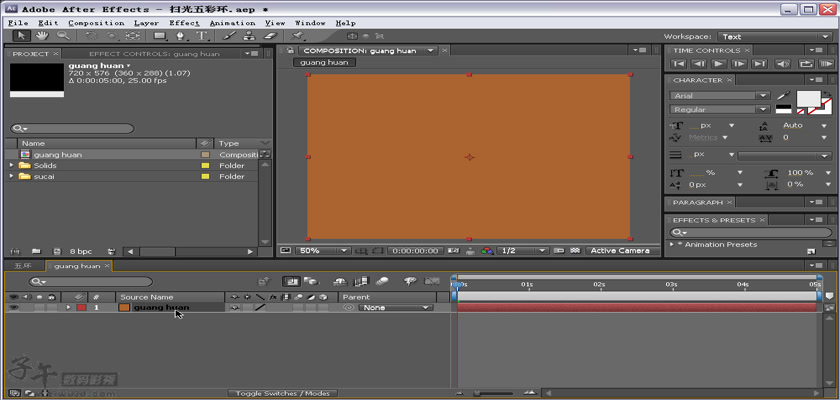Click the Brainstorm icon in timeline
The height and width of the screenshot is (400, 840).
pos(410,281)
